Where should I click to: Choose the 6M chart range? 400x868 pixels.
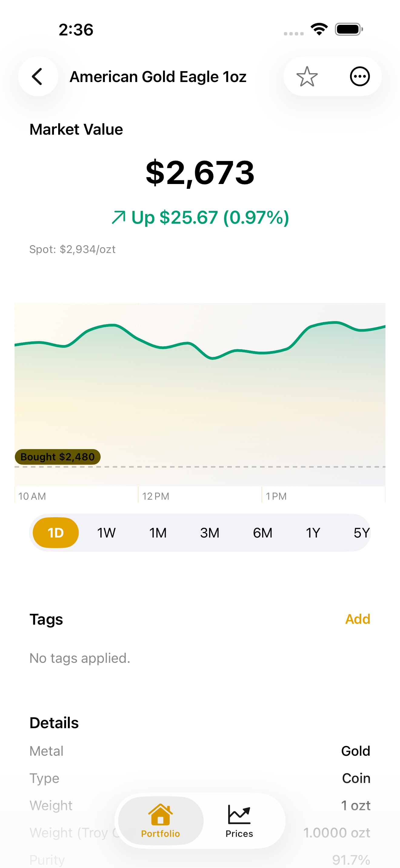[262, 533]
